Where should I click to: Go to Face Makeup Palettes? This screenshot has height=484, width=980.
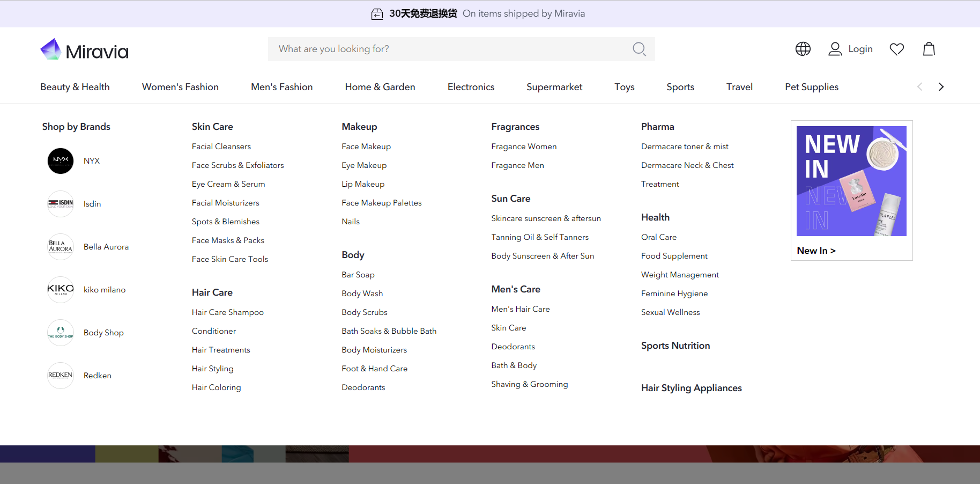pos(382,203)
